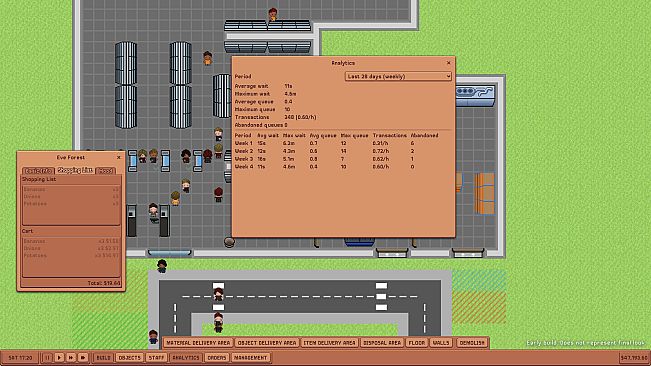Select the blue mat at the store's bottom wall

[360, 242]
